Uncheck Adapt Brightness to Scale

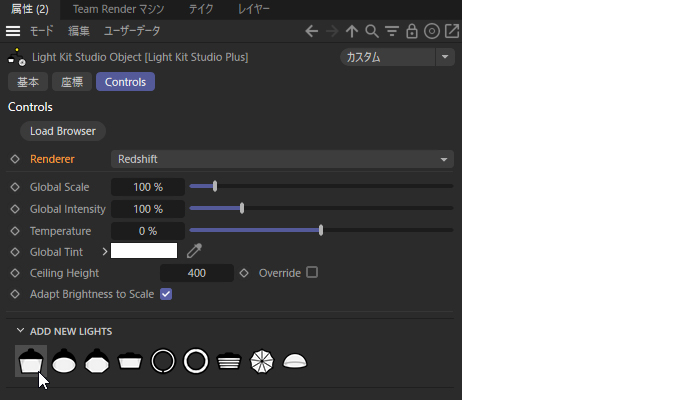tap(166, 294)
